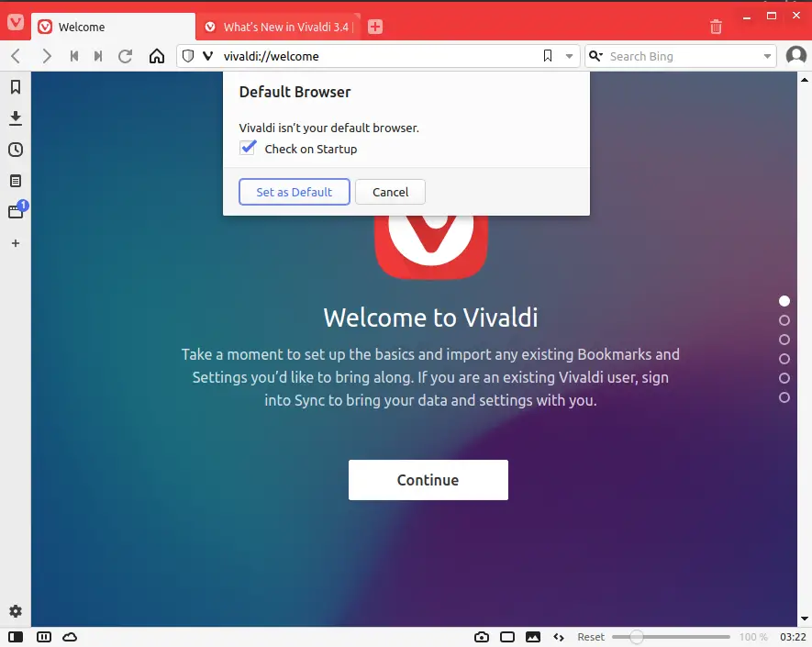Open the Window panel with badge 1

(x=15, y=211)
